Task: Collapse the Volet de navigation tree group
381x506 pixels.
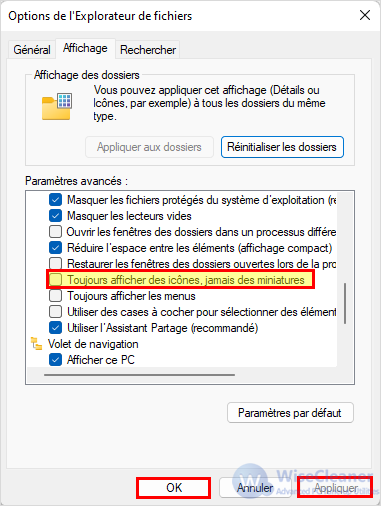Action: point(93,344)
